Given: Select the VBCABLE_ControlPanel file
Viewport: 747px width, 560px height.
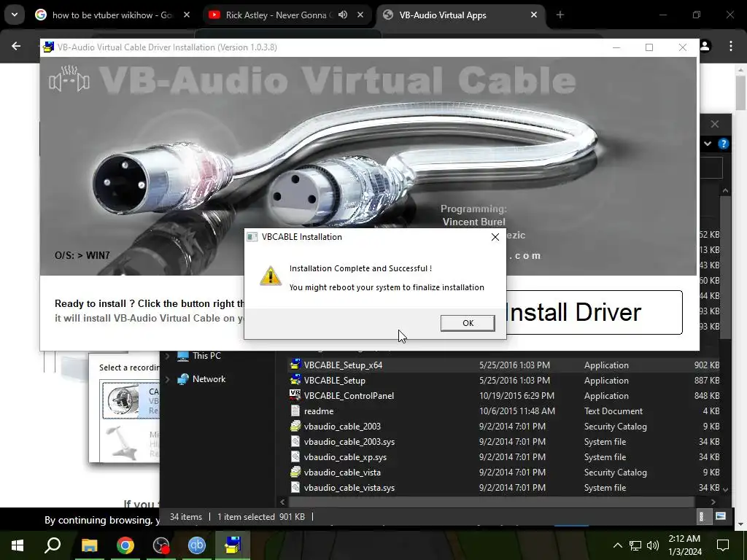Looking at the screenshot, I should tap(503, 396).
